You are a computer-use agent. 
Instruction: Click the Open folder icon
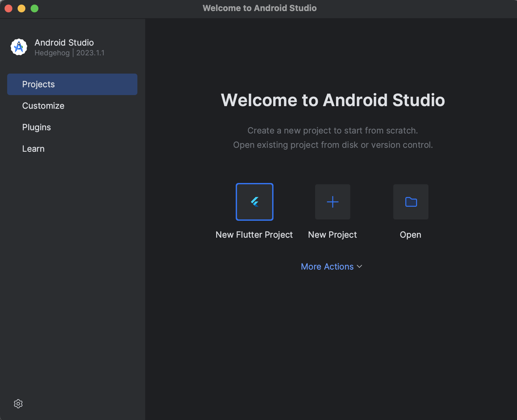(411, 202)
